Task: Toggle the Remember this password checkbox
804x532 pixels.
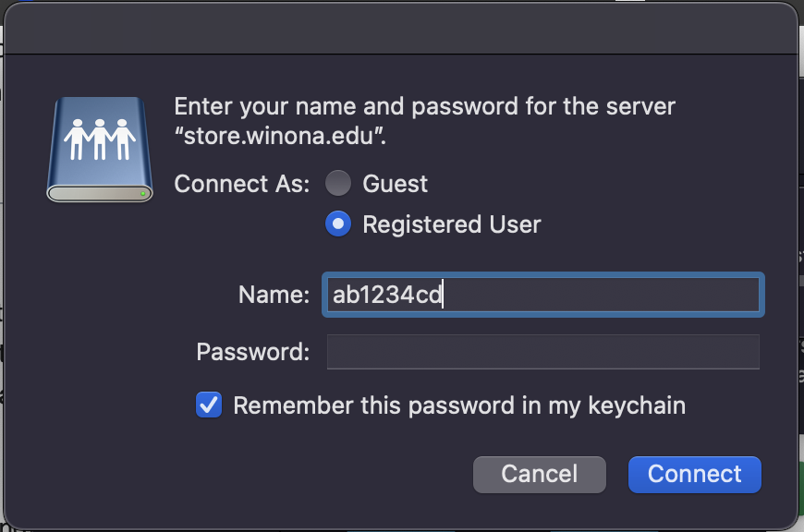Action: pos(209,405)
